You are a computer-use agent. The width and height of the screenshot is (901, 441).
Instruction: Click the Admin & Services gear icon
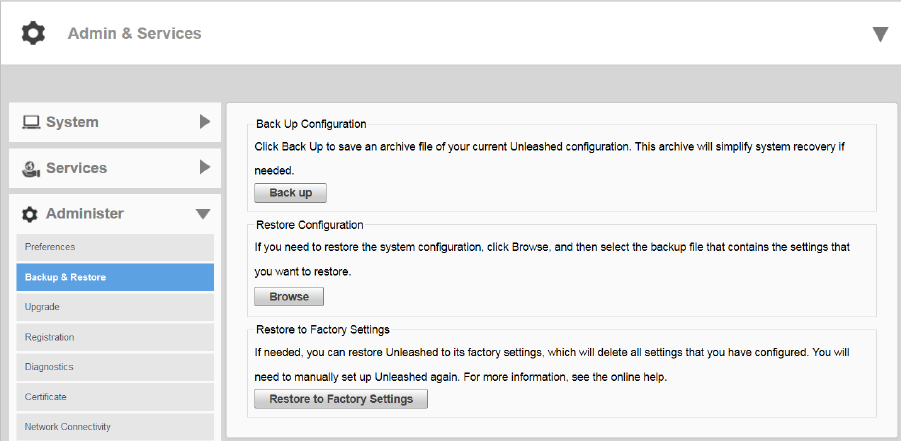[x=34, y=34]
